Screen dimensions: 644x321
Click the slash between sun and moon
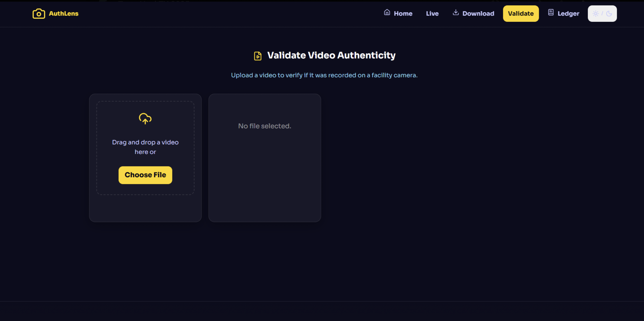point(602,13)
